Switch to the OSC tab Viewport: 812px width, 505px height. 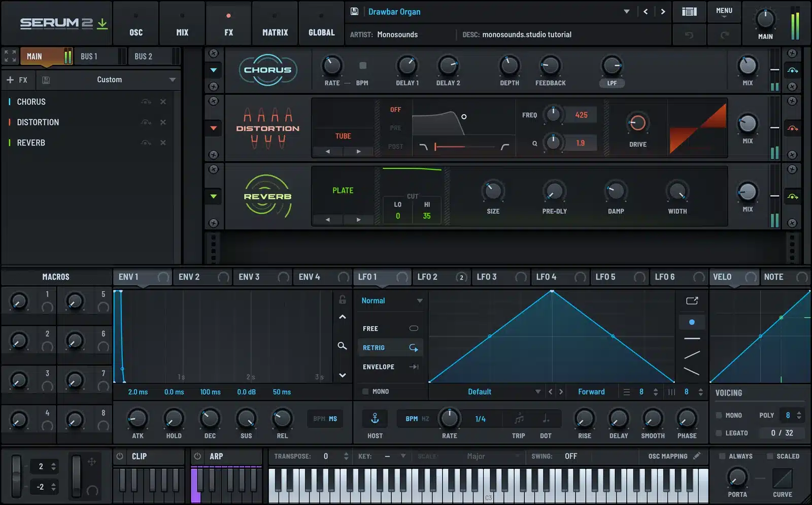tap(136, 23)
